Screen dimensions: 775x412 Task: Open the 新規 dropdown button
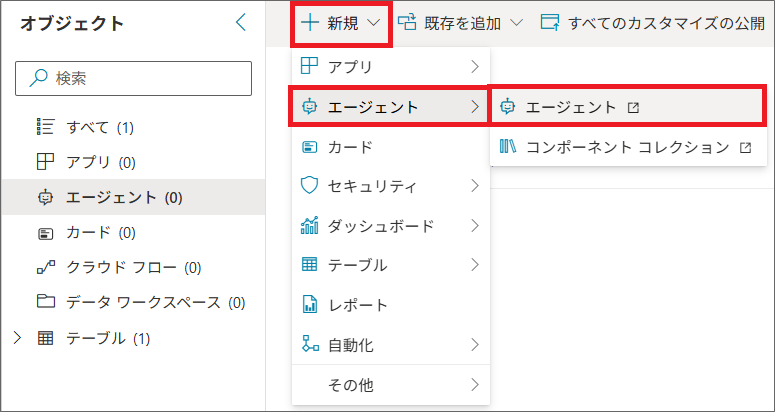click(x=342, y=23)
